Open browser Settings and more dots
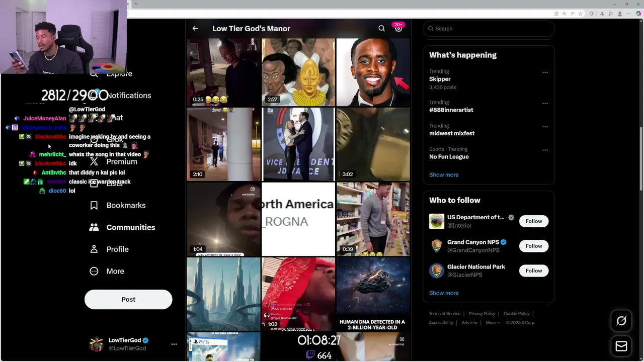The height and width of the screenshot is (362, 644). click(x=628, y=14)
